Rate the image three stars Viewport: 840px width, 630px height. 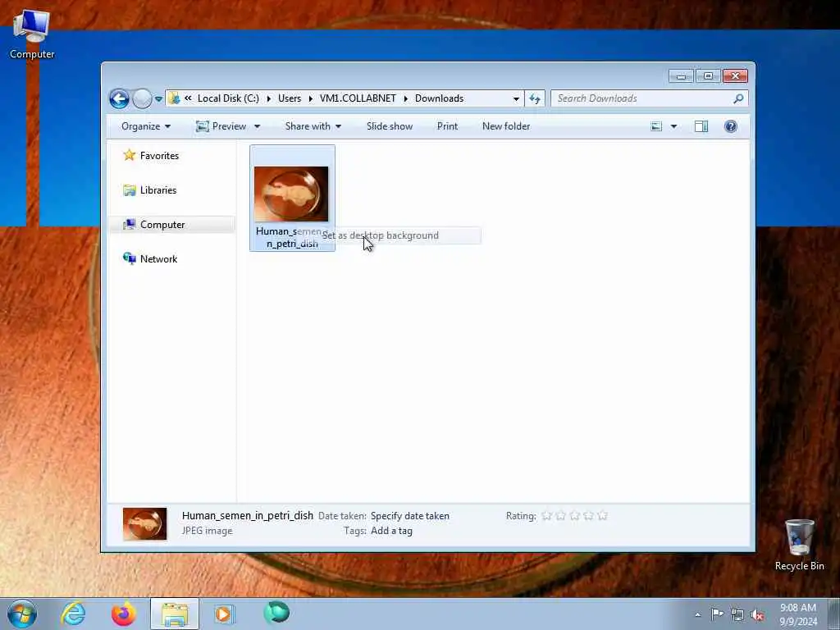[x=574, y=516]
